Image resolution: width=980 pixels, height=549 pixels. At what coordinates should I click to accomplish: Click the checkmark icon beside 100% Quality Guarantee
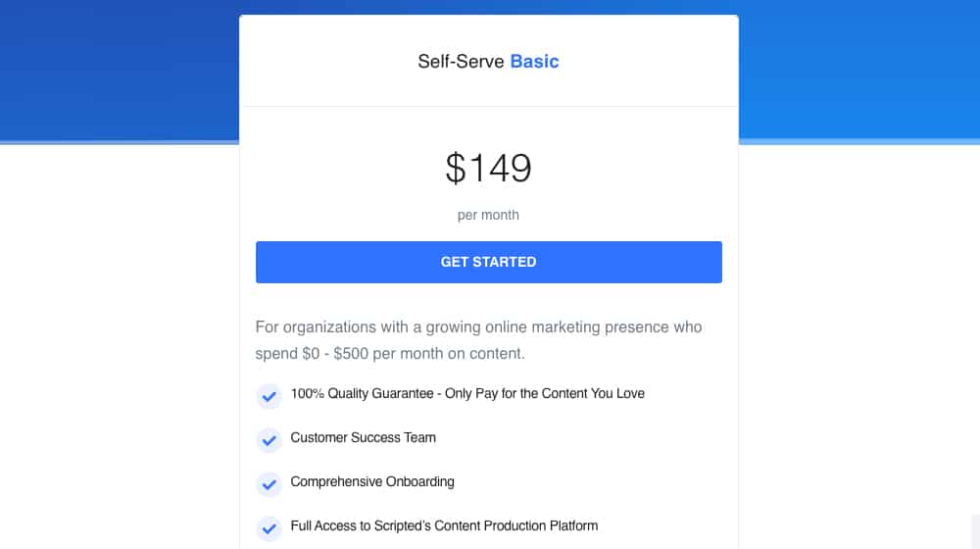pyautogui.click(x=269, y=396)
